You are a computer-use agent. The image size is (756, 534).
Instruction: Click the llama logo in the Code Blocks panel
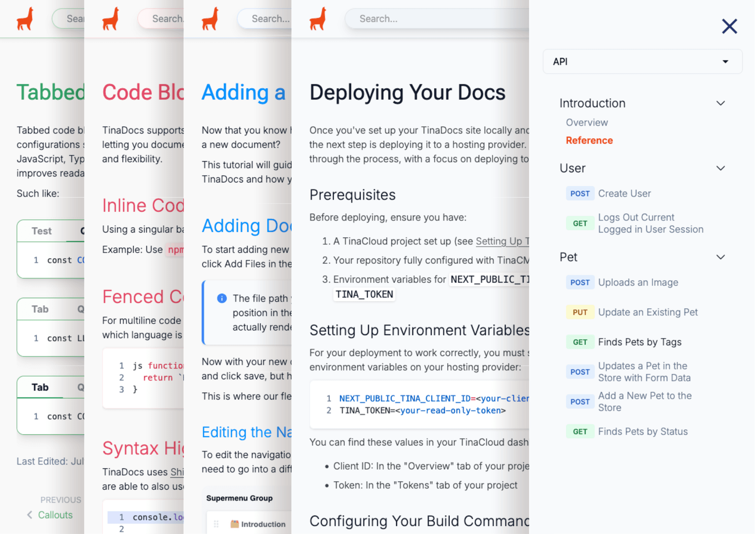click(111, 19)
